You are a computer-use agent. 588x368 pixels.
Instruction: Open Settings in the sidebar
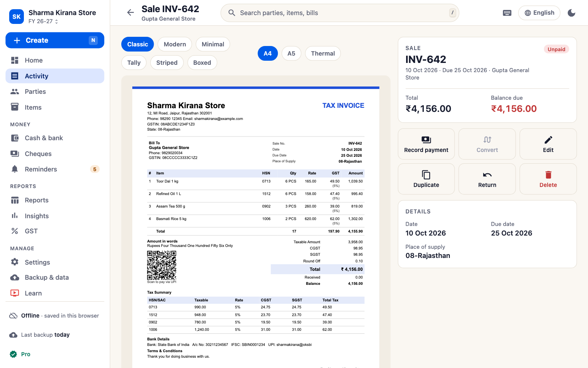click(55, 262)
